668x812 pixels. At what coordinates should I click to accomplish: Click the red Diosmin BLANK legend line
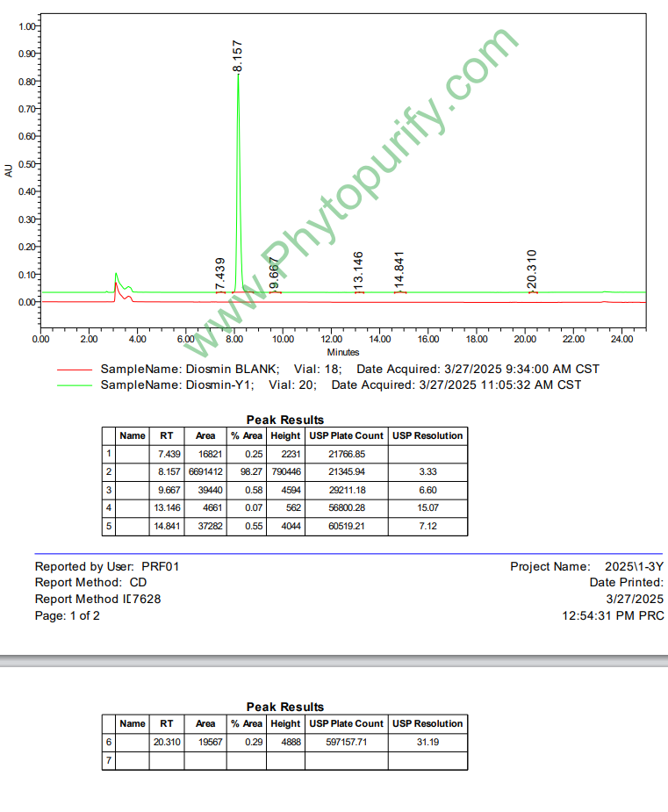point(74,370)
